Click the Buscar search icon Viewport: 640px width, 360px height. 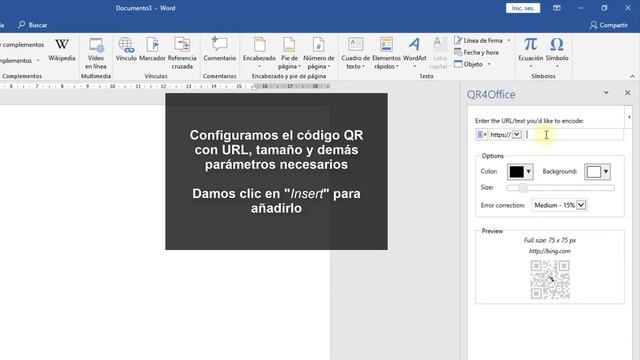click(22, 25)
